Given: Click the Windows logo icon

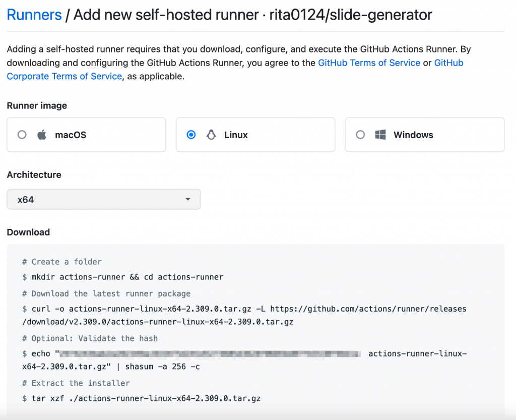Looking at the screenshot, I should tap(380, 135).
